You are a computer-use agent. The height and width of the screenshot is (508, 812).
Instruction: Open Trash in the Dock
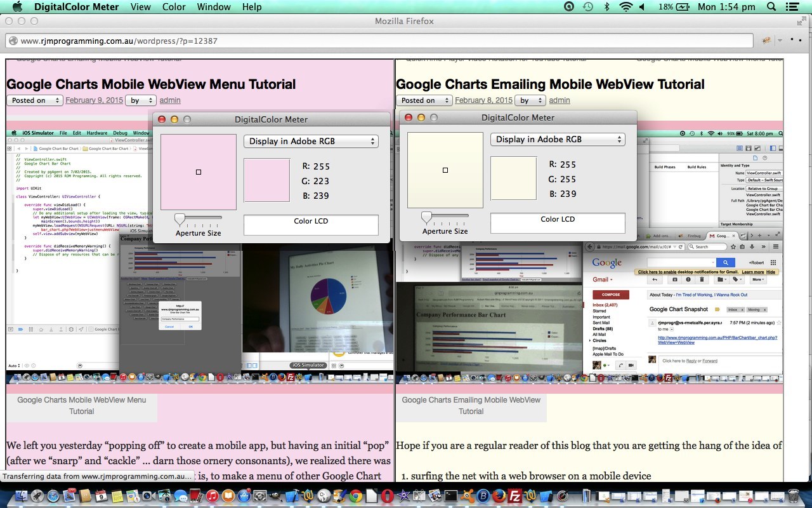coord(793,495)
